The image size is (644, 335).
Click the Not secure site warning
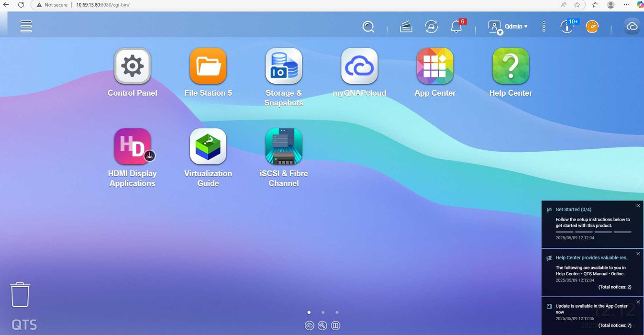click(52, 5)
